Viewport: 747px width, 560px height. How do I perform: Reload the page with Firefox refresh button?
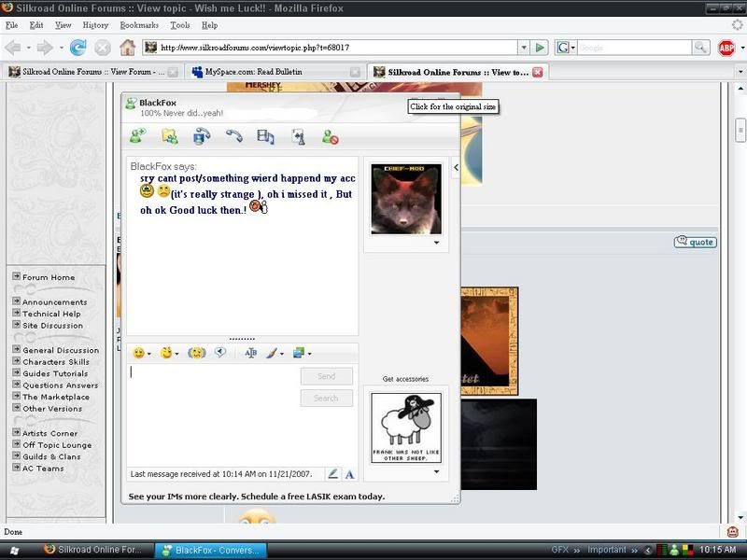pyautogui.click(x=78, y=48)
